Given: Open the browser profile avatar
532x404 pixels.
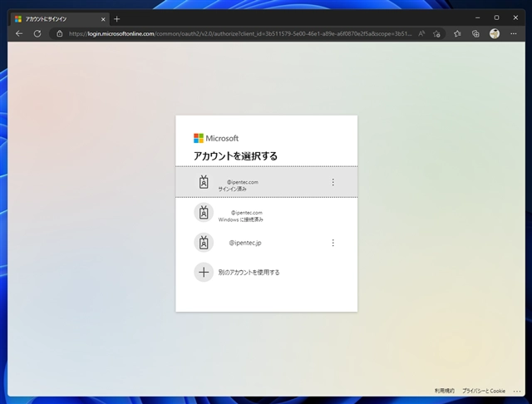Looking at the screenshot, I should coord(495,33).
